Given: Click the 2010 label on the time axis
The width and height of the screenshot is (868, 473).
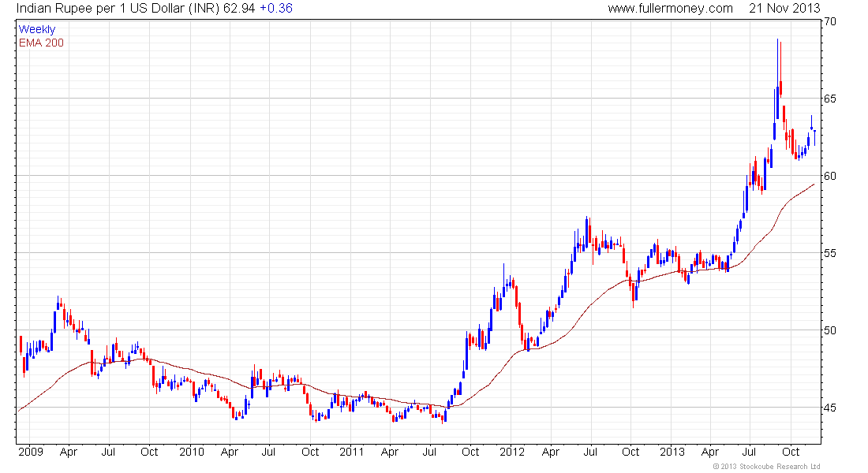Looking at the screenshot, I should coord(191,452).
